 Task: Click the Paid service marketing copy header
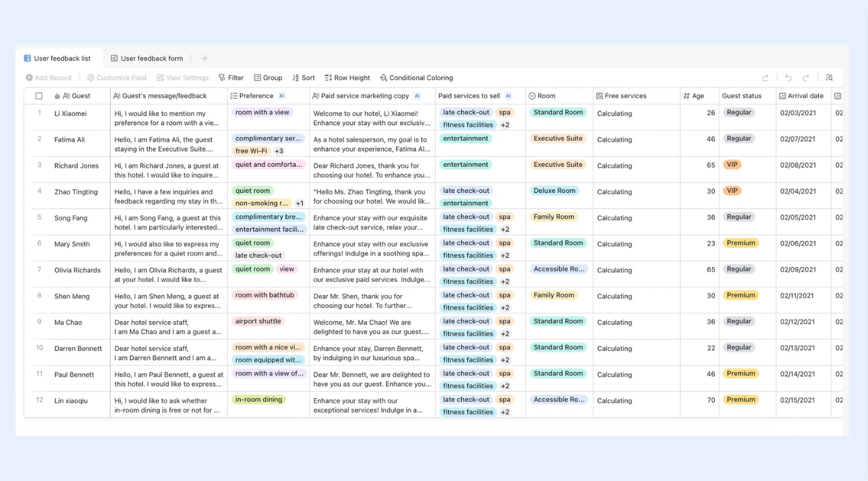(372, 96)
